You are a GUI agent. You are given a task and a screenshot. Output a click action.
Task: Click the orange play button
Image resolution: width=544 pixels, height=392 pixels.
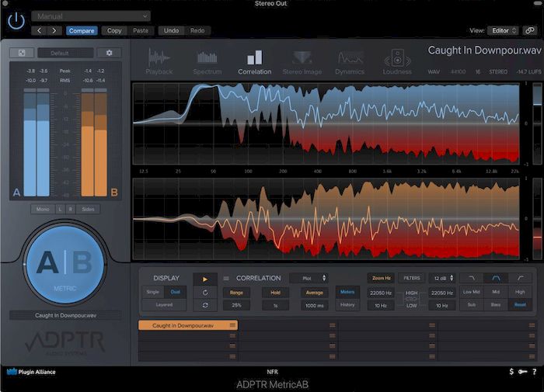[205, 279]
